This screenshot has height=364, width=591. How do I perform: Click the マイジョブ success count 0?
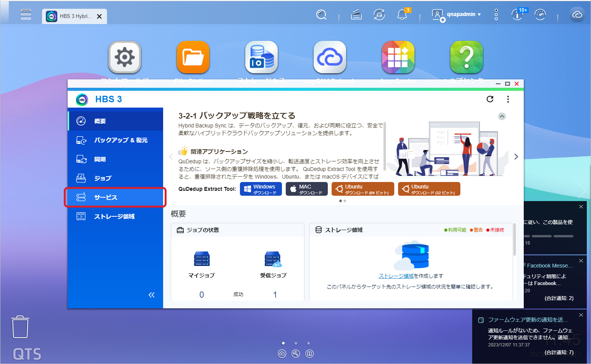[202, 295]
